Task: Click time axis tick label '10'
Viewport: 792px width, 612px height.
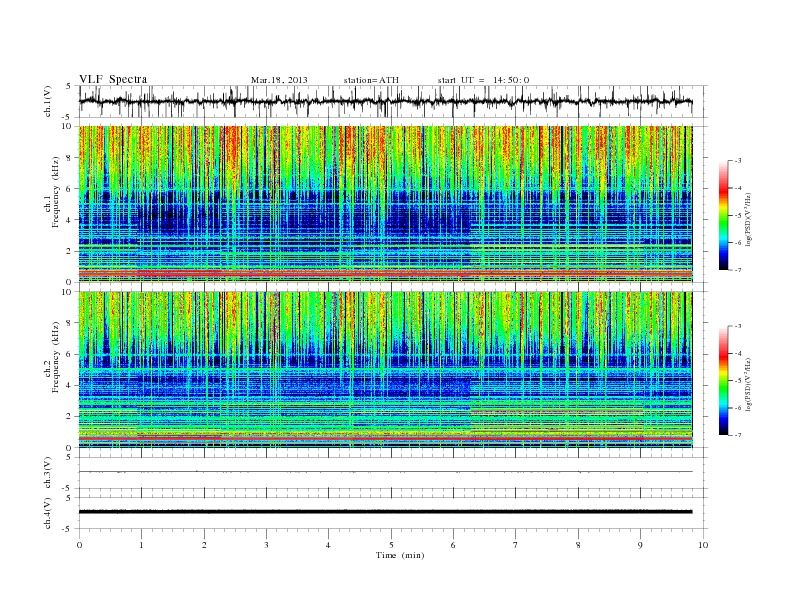Action: (703, 545)
